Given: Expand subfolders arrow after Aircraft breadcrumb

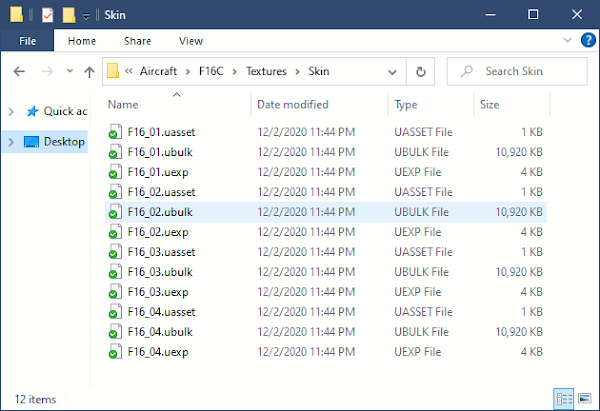Looking at the screenshot, I should [188, 72].
